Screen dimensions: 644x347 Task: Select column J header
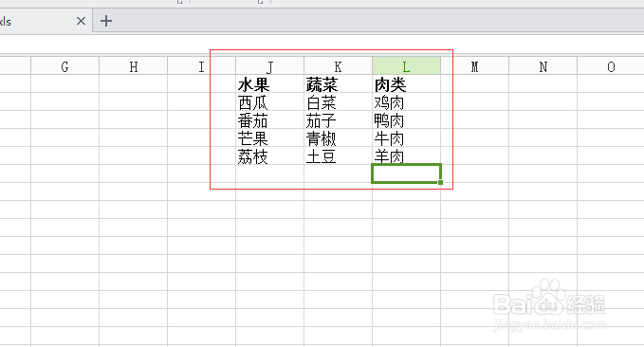tap(270, 66)
